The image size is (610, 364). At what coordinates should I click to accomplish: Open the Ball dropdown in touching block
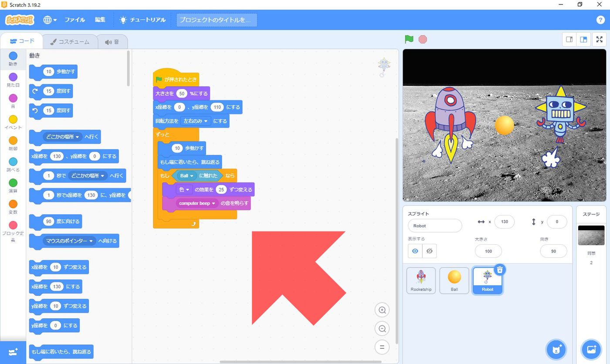186,175
